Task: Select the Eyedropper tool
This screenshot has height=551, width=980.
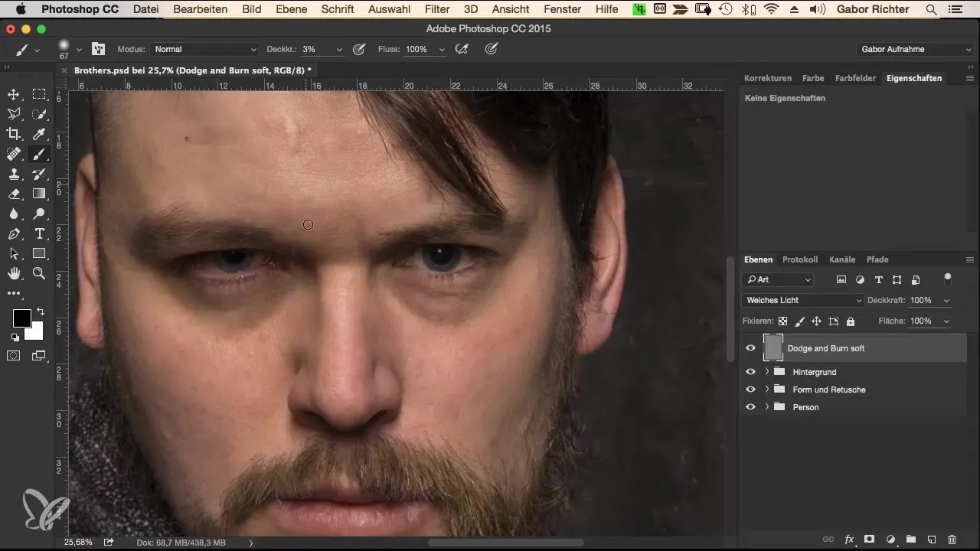Action: 40,135
